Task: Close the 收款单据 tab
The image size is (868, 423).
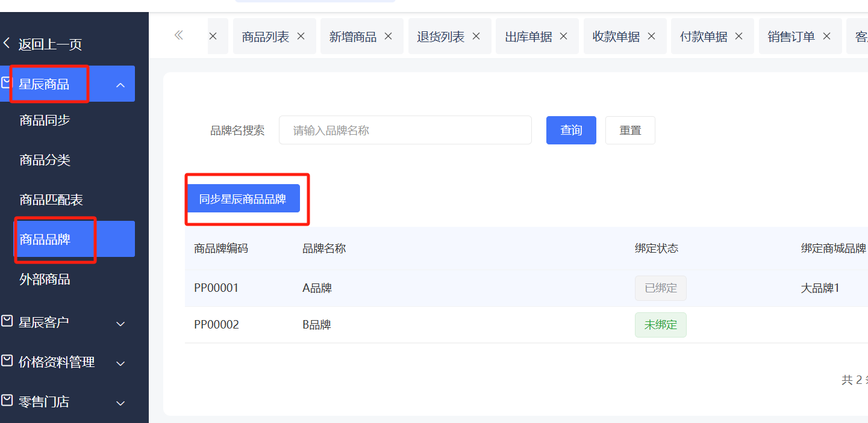Action: click(652, 36)
